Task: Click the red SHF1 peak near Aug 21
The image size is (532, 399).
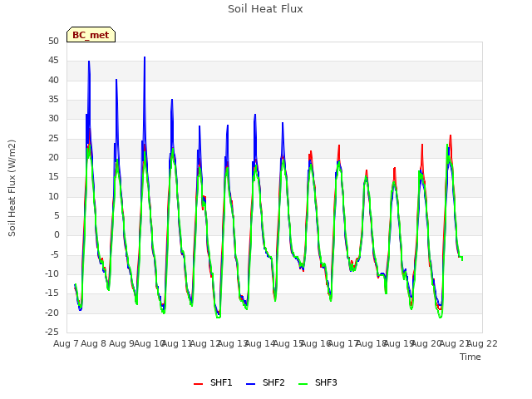Action: 451,136
